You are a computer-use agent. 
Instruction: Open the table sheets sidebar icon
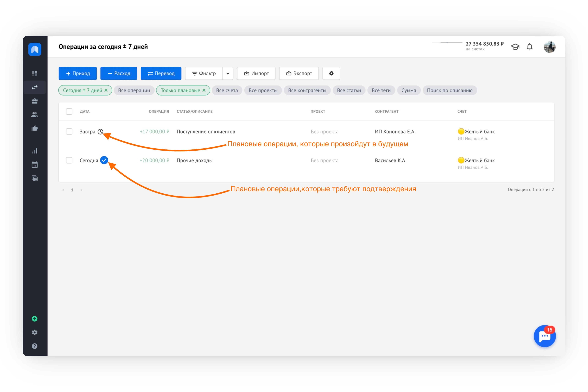click(x=34, y=178)
